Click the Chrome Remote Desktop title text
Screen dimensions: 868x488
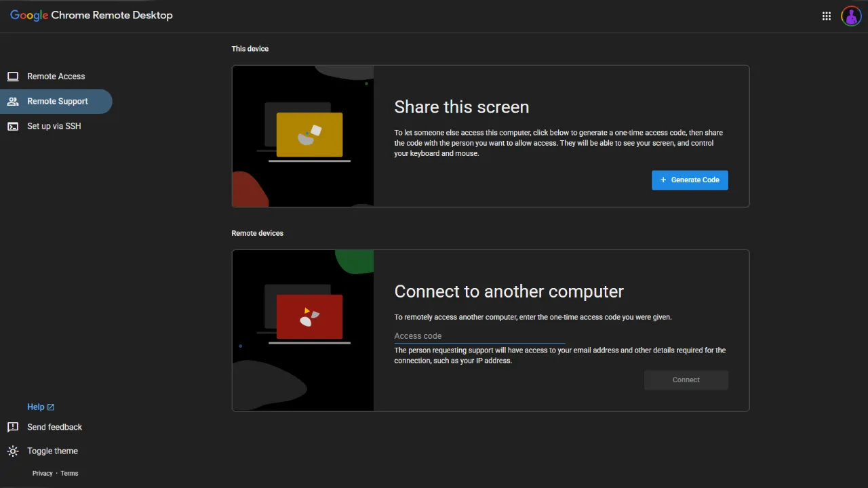(112, 16)
